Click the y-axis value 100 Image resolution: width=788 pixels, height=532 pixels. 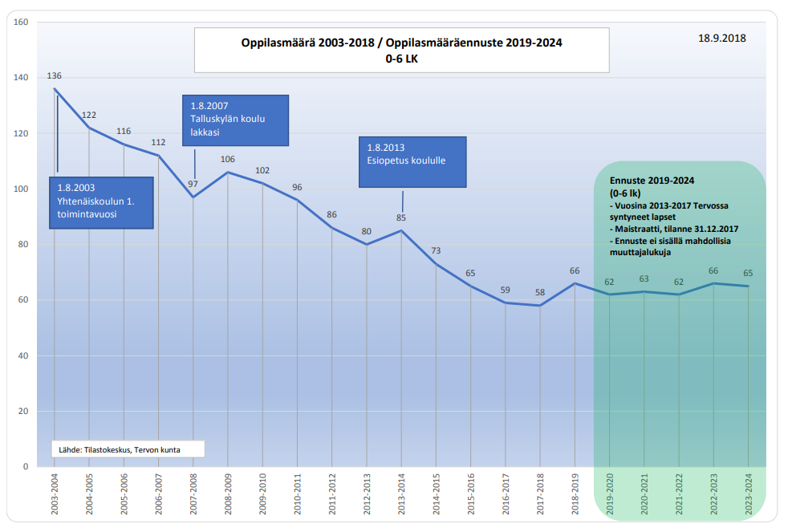pyautogui.click(x=21, y=189)
